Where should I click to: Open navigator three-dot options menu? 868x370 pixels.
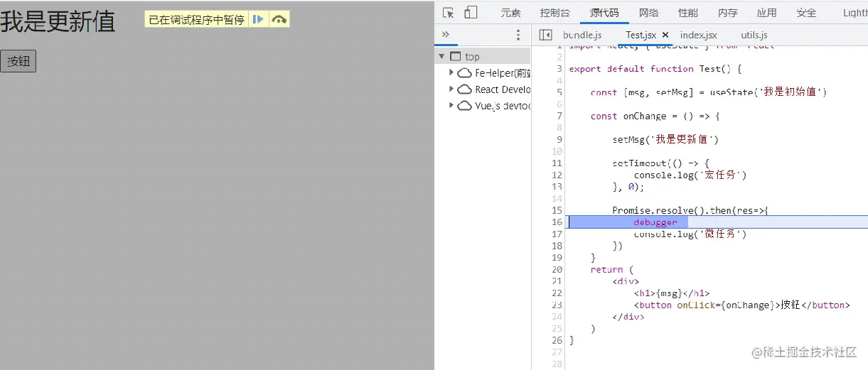click(x=518, y=35)
